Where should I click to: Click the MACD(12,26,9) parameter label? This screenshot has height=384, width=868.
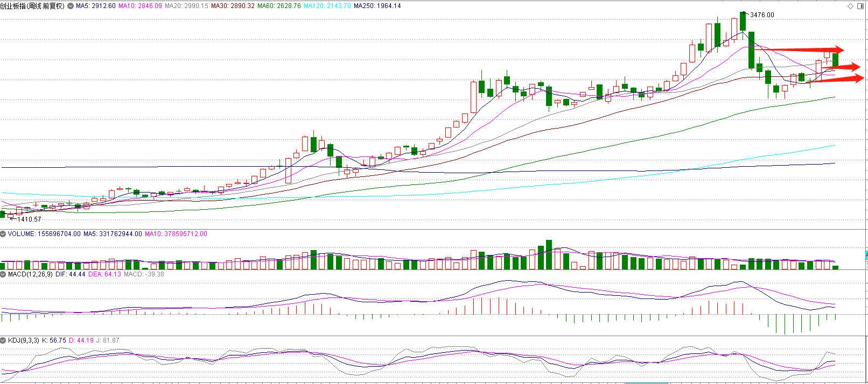click(30, 274)
